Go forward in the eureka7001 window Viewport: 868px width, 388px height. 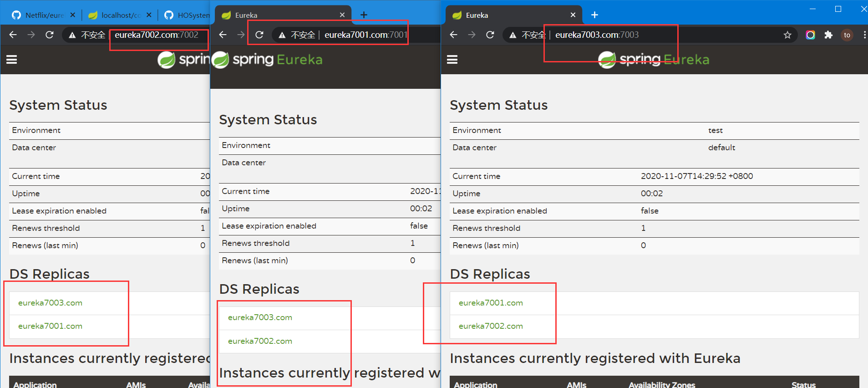(241, 35)
